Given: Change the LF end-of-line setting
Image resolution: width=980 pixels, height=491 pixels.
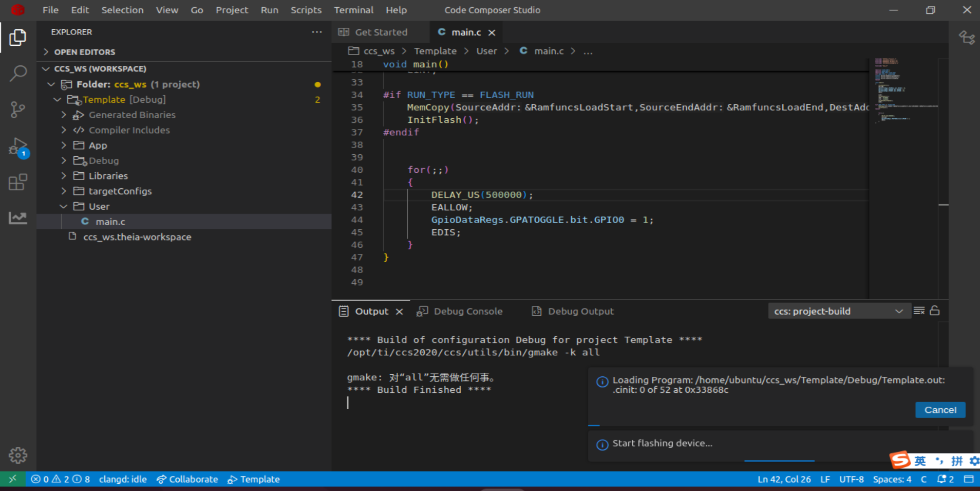Looking at the screenshot, I should 825,479.
